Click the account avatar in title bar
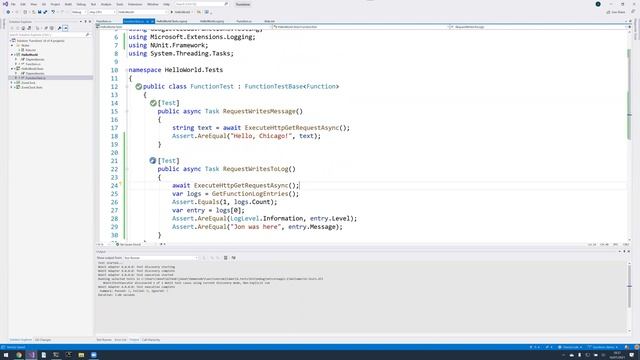 [598, 4]
